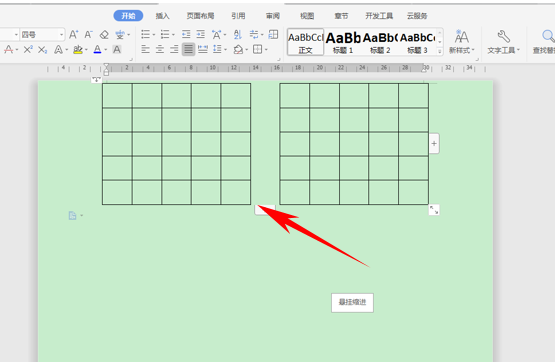
Task: Decrease the paragraph indent
Action: point(186,34)
